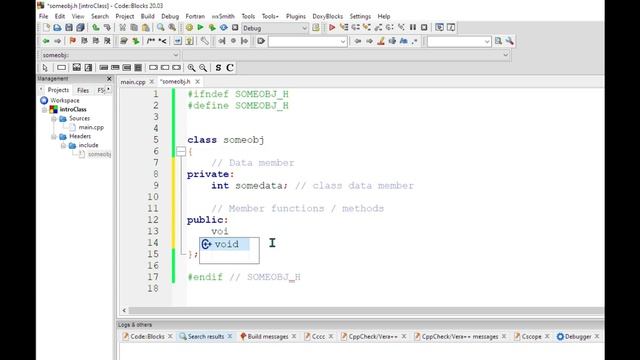The width and height of the screenshot is (640, 360).
Task: Switch to the main.cpp editor tab
Action: (x=133, y=82)
